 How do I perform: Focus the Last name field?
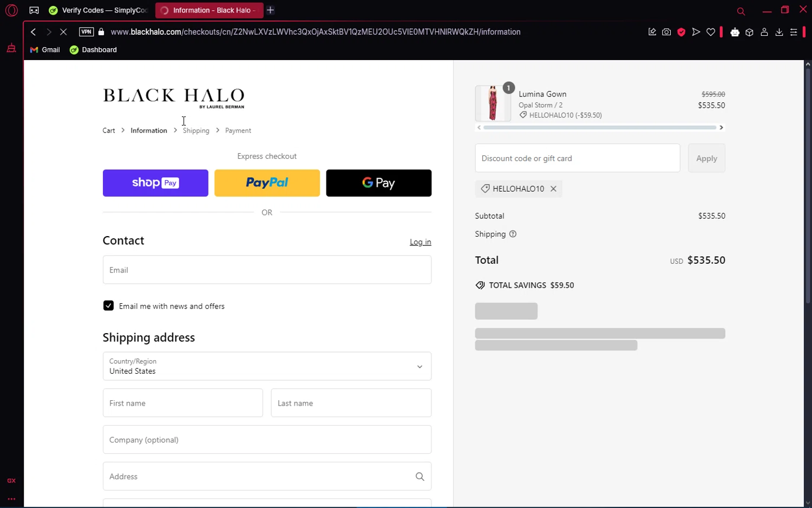point(351,403)
